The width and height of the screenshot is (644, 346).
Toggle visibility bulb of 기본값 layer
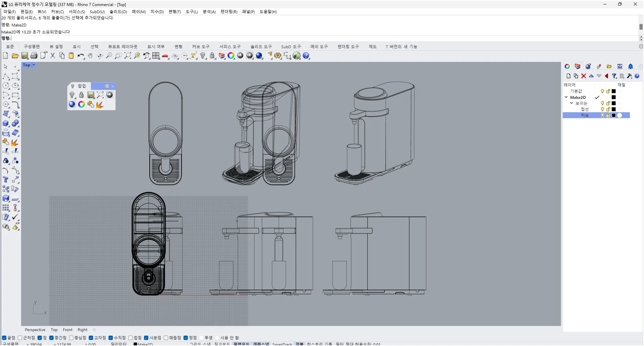pyautogui.click(x=602, y=91)
